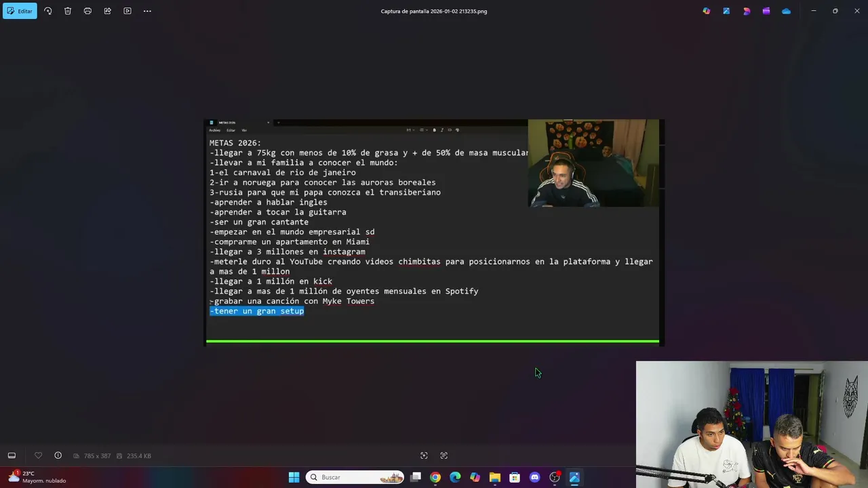
Task: Launch Google Chrome from the taskbar
Action: 435,477
